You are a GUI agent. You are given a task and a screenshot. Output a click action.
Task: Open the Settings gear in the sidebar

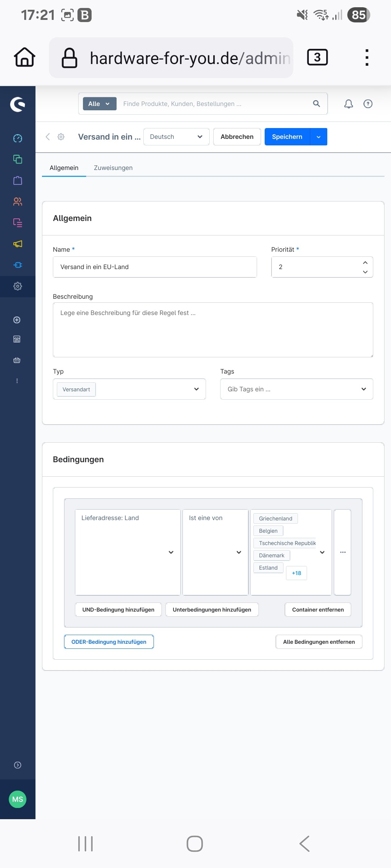pos(17,286)
